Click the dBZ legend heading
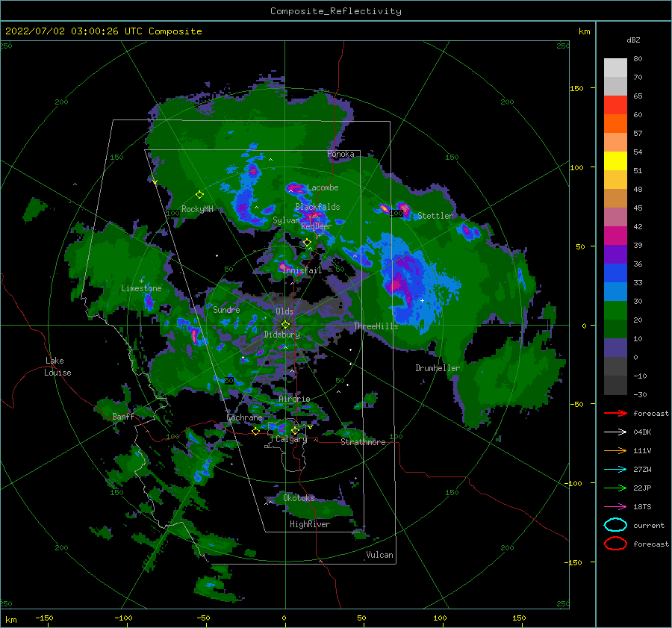This screenshot has width=672, height=628. 633,40
